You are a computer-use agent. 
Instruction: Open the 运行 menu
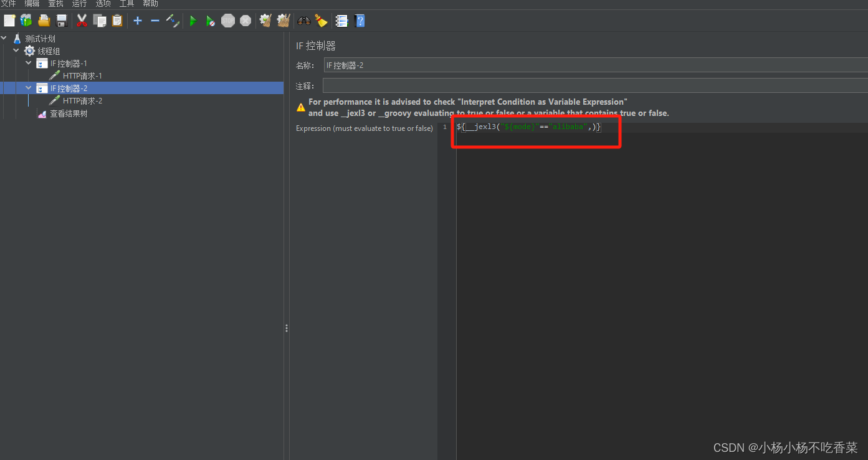(79, 4)
